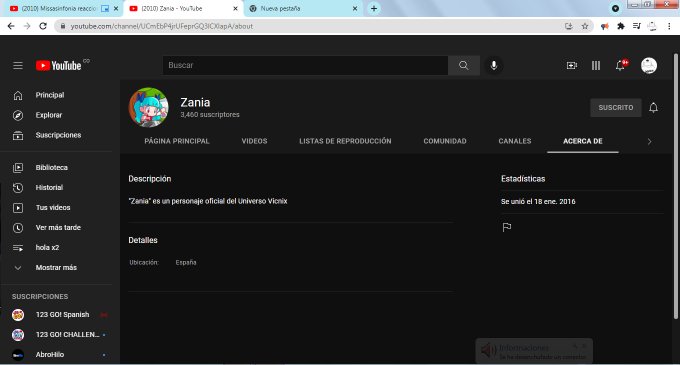Click the search magnifier button
The height and width of the screenshot is (365, 680).
[464, 65]
